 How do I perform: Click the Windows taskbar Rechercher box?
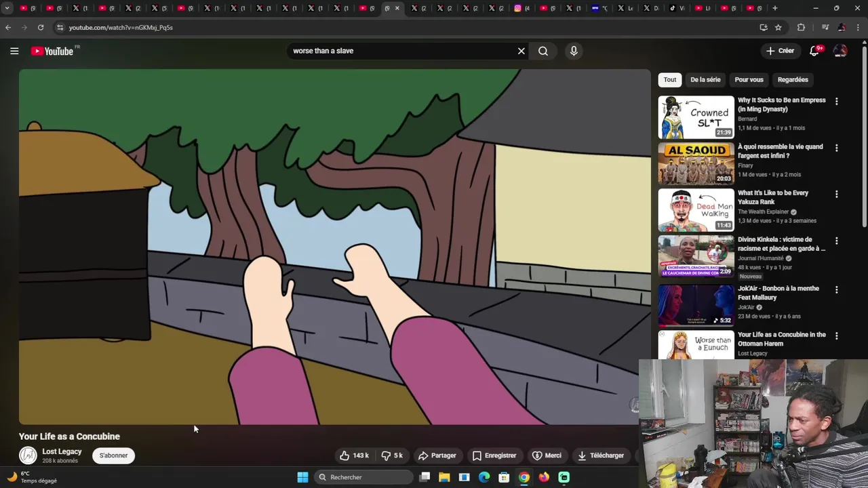364,477
